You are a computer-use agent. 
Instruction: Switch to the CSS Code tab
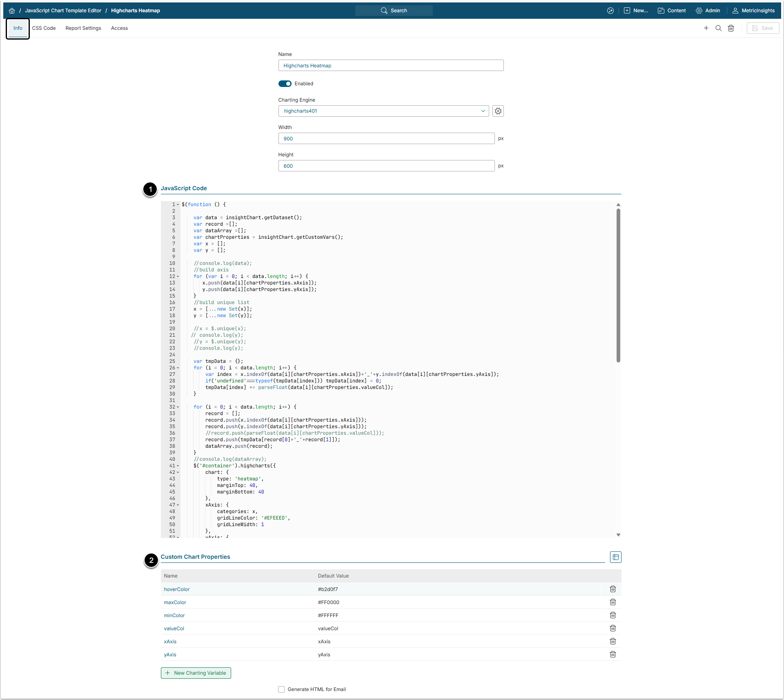pyautogui.click(x=44, y=28)
